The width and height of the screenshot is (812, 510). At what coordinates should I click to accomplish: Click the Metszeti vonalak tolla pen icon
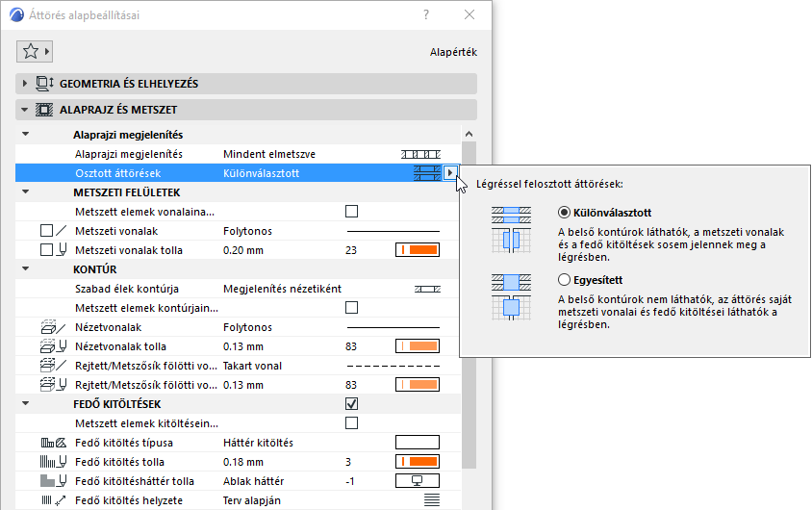click(x=62, y=250)
